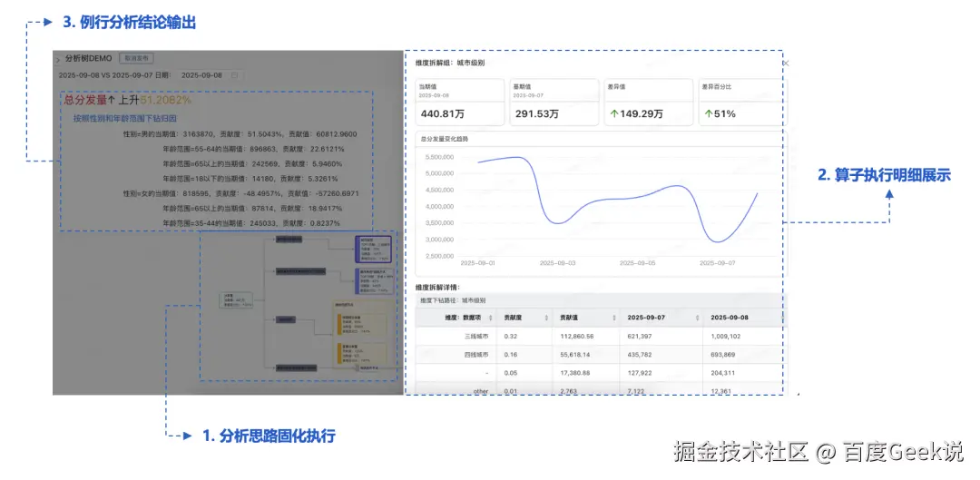The image size is (980, 480).
Task: Select the 基期值 291.53万 card
Action: coord(554,102)
